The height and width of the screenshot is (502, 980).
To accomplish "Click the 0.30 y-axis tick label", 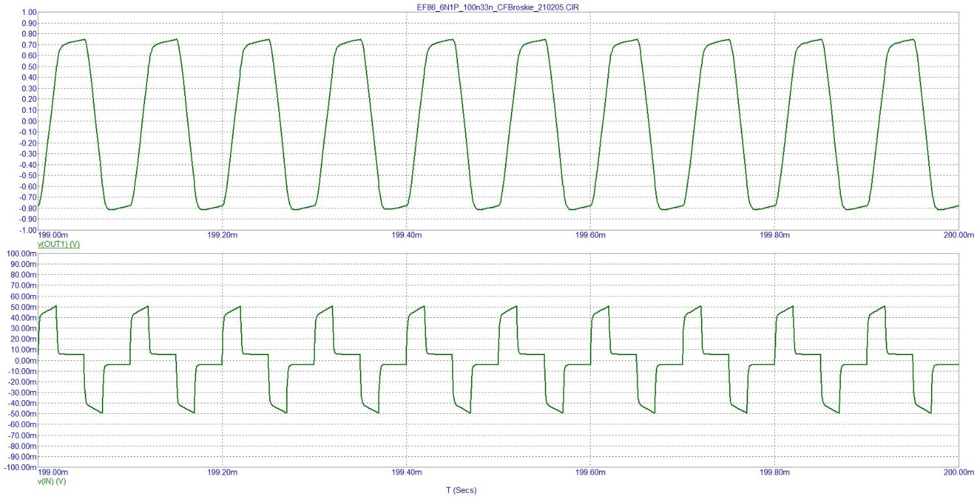I will (x=29, y=88).
